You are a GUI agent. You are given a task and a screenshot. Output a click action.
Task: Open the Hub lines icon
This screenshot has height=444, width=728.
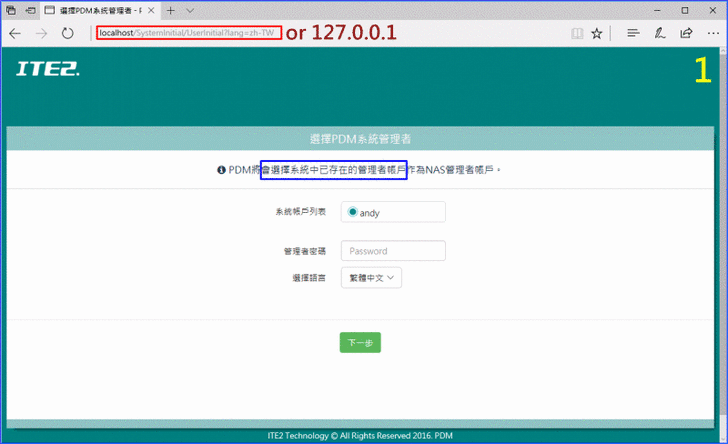pyautogui.click(x=633, y=33)
